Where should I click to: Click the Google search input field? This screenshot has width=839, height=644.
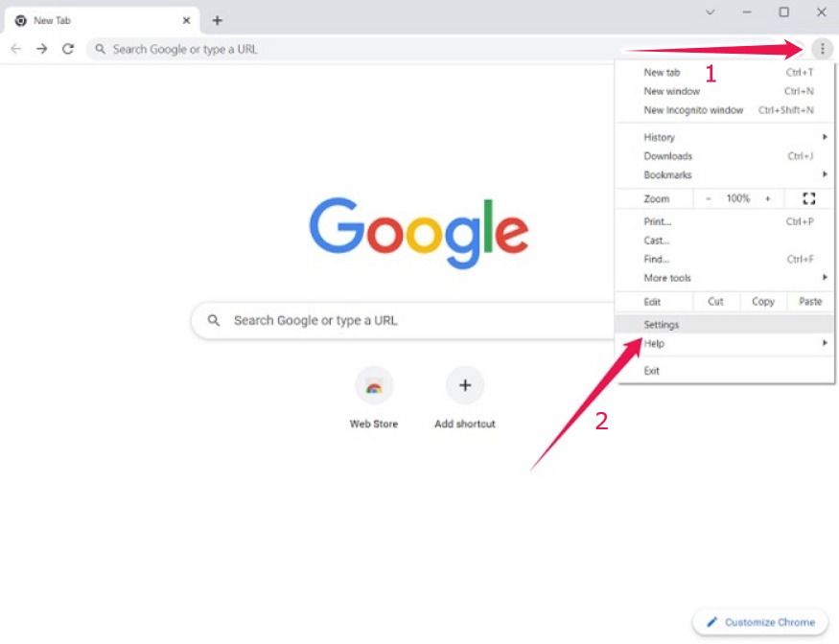384,320
